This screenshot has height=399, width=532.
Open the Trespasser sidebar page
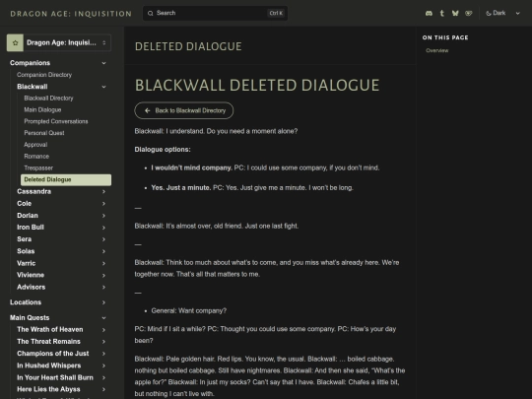(38, 167)
